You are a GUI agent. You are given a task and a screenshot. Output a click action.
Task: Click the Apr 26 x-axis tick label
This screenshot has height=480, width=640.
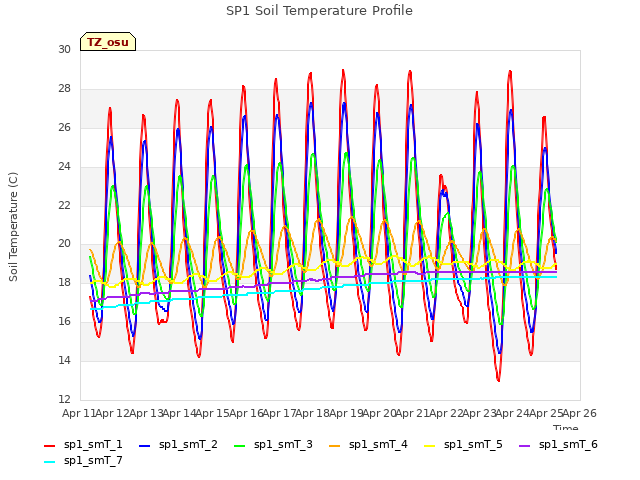click(579, 413)
